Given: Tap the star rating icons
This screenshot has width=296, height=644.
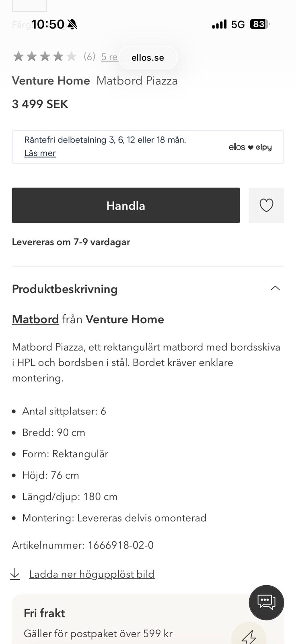Looking at the screenshot, I should 45,56.
